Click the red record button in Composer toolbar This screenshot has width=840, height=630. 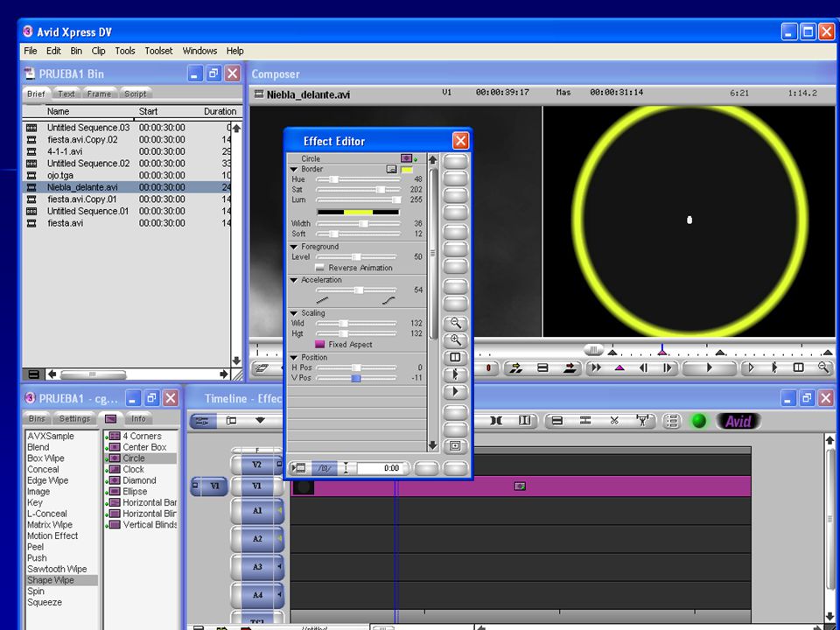488,368
